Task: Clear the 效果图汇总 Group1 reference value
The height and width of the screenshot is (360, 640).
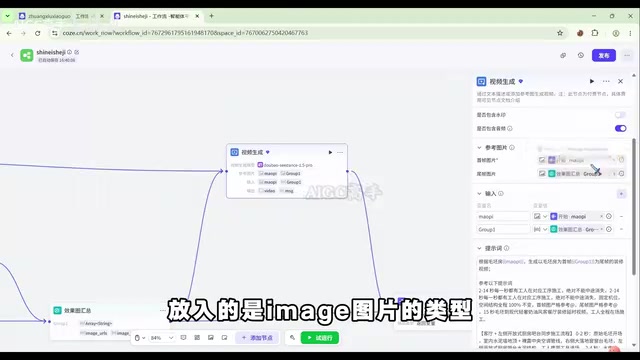Action: (601, 230)
